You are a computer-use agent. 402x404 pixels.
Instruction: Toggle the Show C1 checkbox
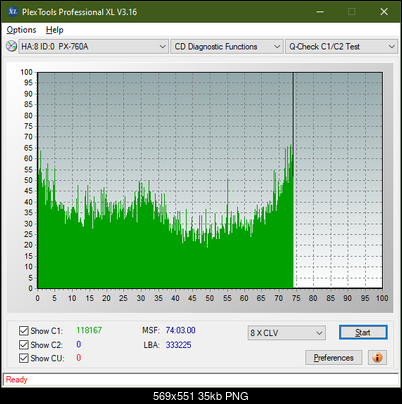point(24,331)
